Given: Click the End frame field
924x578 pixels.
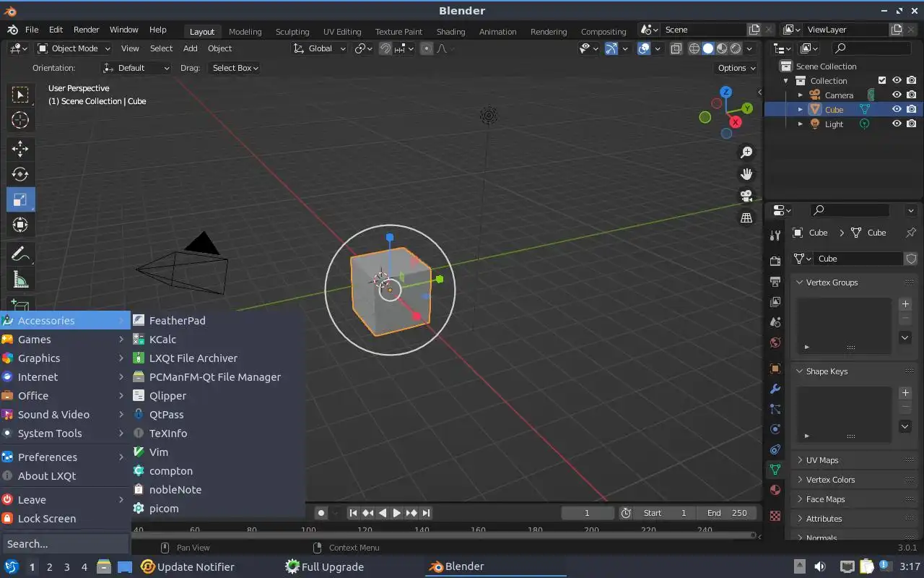Looking at the screenshot, I should tap(726, 513).
